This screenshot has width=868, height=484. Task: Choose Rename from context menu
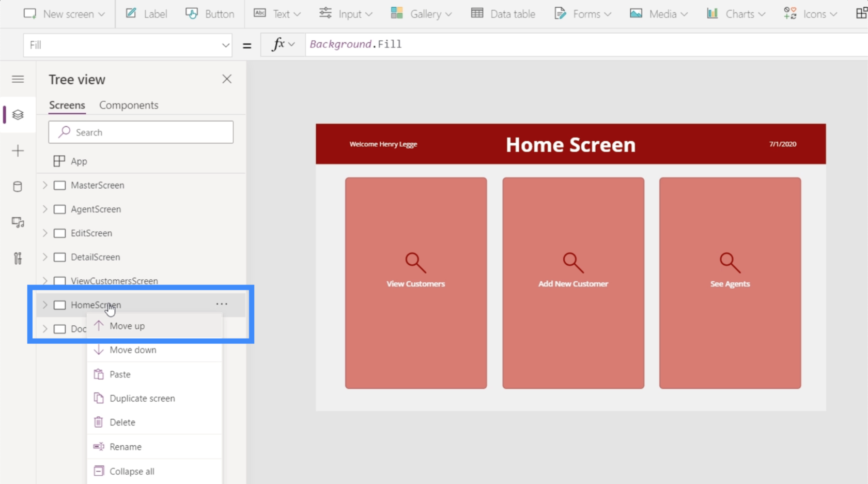pos(154,447)
